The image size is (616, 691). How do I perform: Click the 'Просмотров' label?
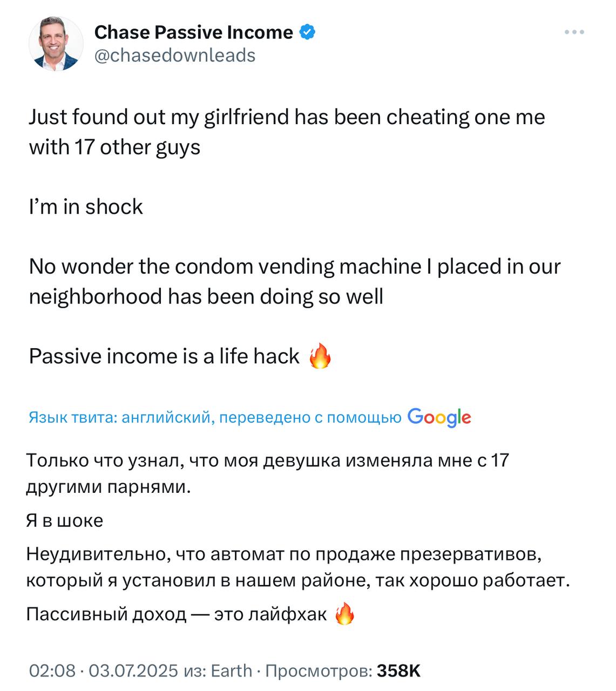[319, 670]
